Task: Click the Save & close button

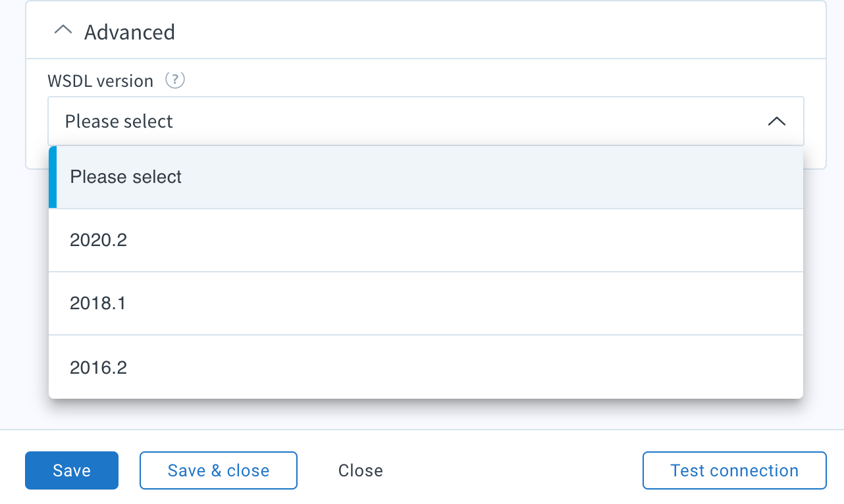Action: [x=219, y=470]
